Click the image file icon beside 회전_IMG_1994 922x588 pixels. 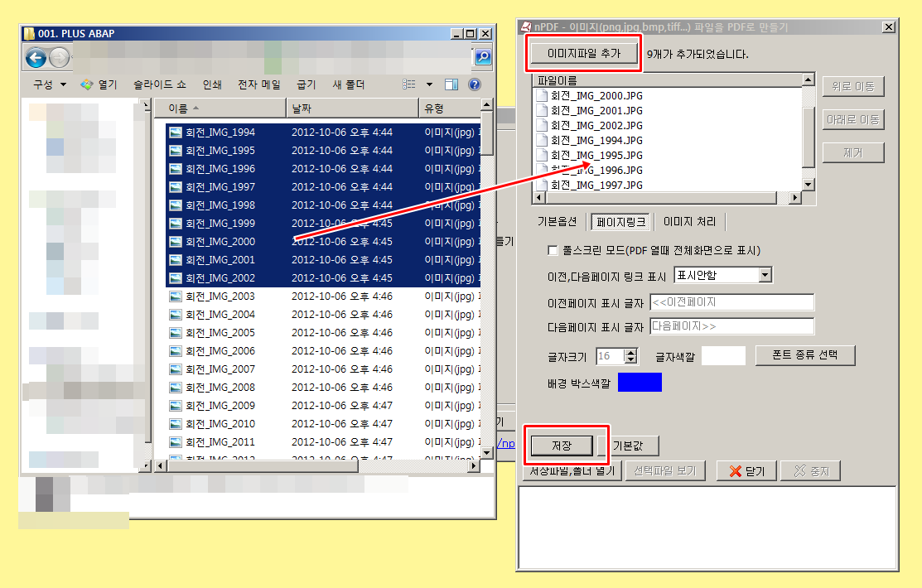coord(175,133)
